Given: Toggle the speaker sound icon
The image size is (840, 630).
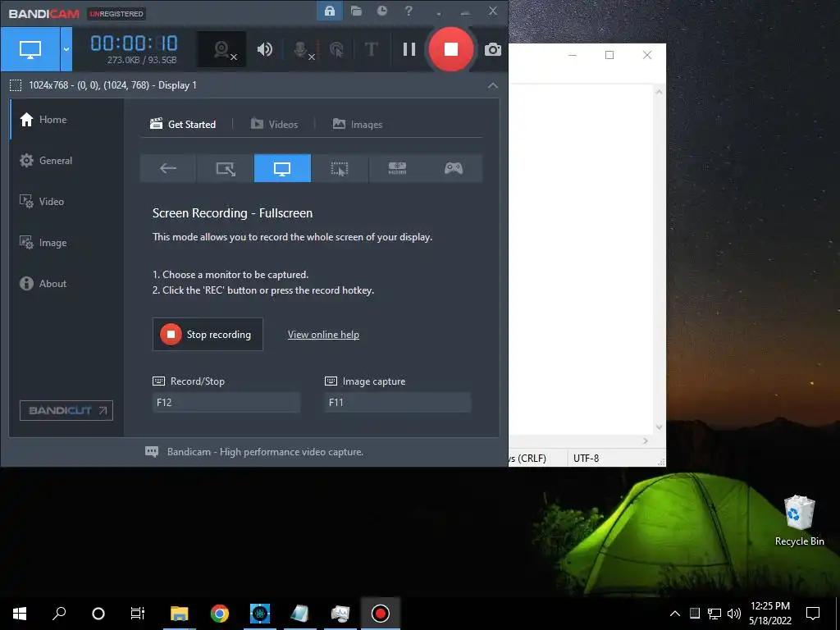Looking at the screenshot, I should pyautogui.click(x=265, y=49).
